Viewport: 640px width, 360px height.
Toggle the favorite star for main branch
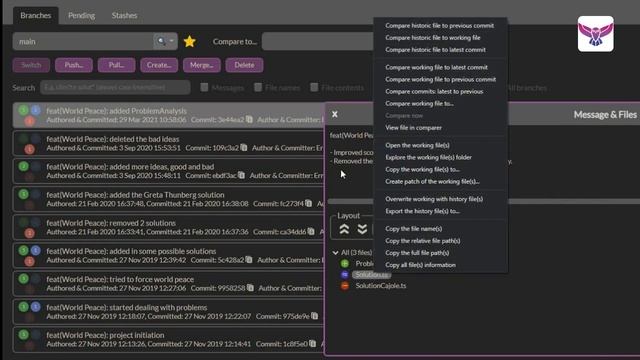(x=190, y=41)
